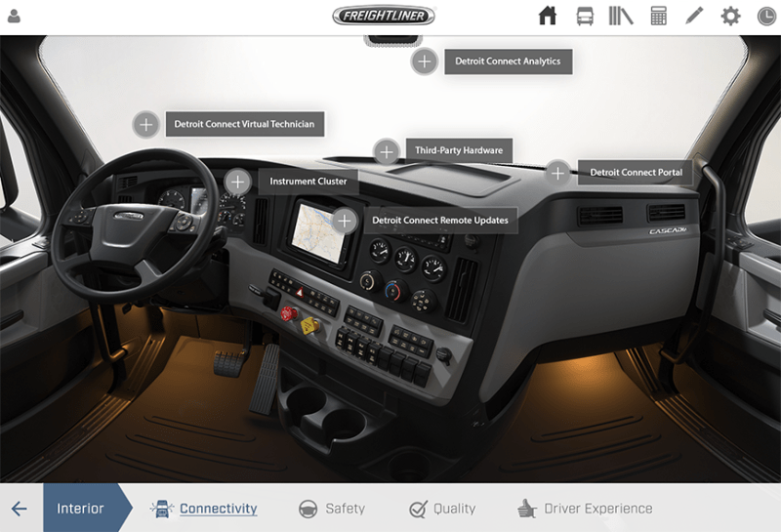Click the Driver Experience thumbs-up icon
The width and height of the screenshot is (781, 532).
(x=526, y=509)
